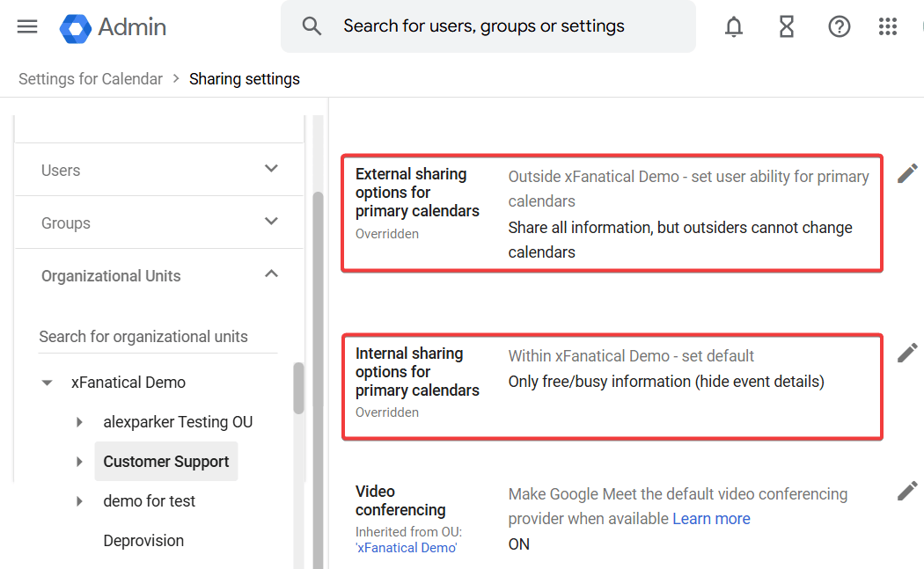Screen dimensions: 924x569
Task: Click the Sharing settings breadcrumb
Action: [x=245, y=79]
